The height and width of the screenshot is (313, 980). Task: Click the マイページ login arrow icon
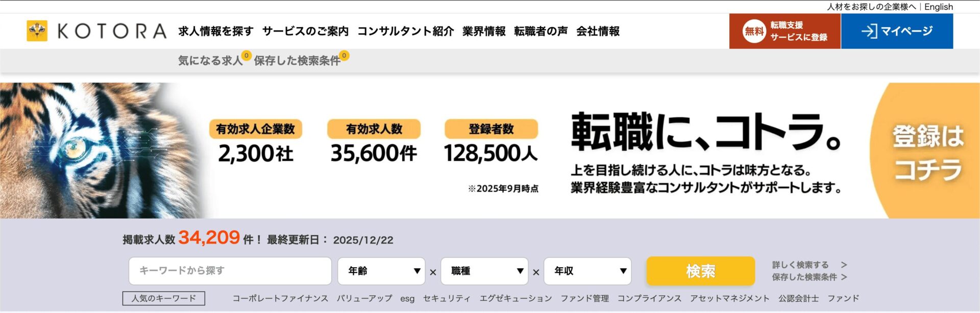coord(869,31)
